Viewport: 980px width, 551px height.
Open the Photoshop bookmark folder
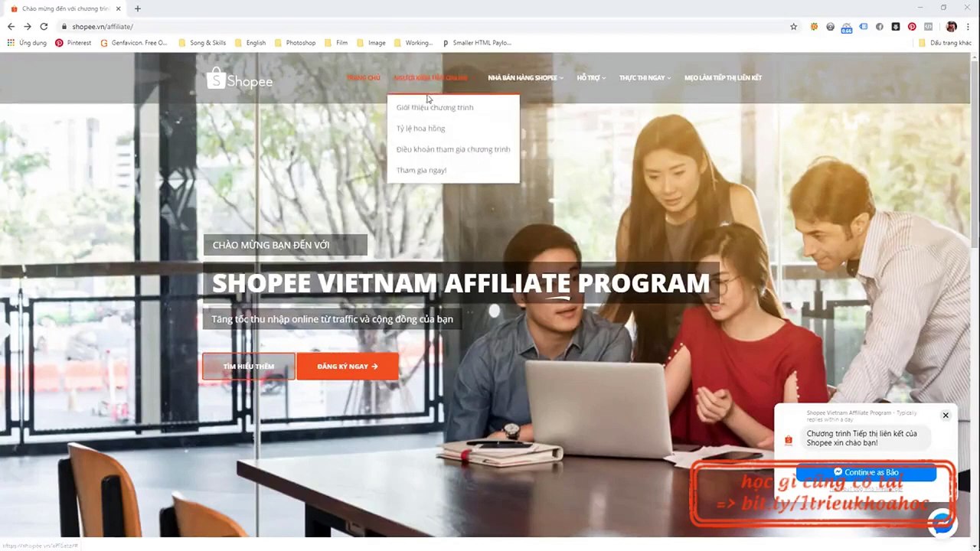[x=295, y=43]
